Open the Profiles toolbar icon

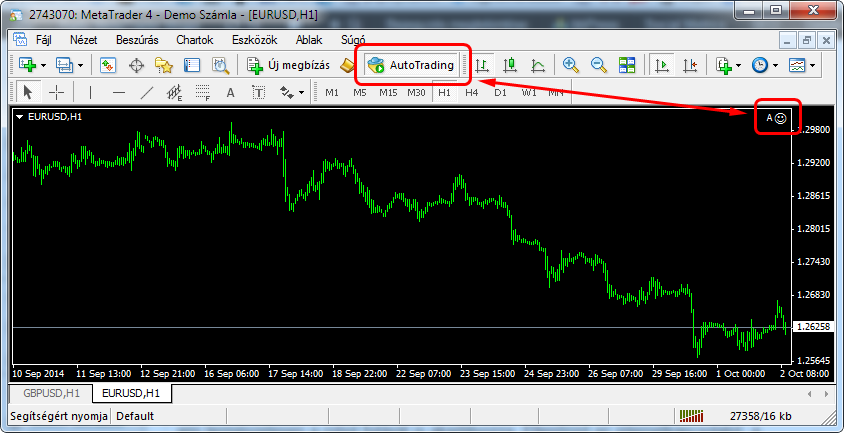(x=65, y=65)
